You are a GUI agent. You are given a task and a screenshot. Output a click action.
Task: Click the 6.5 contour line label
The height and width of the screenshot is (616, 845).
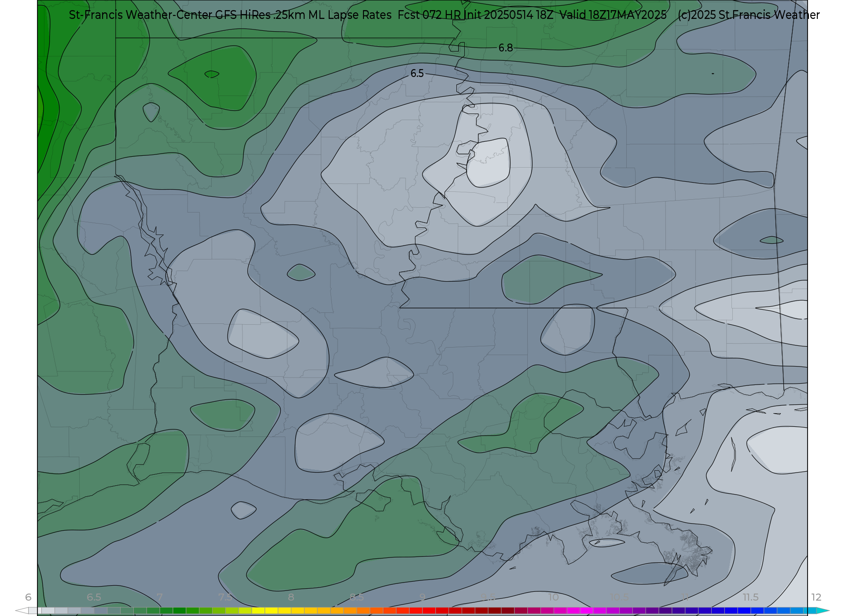tap(417, 73)
